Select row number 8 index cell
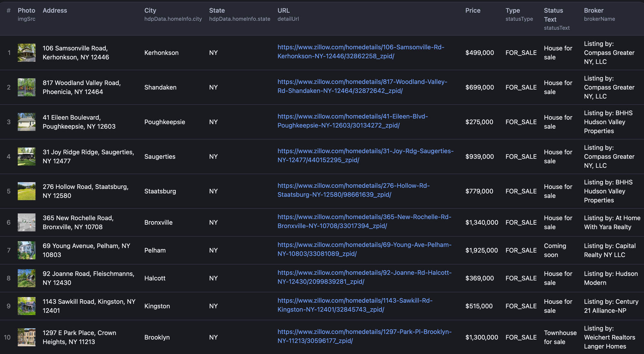Viewport: 644px width, 354px height. (9, 278)
